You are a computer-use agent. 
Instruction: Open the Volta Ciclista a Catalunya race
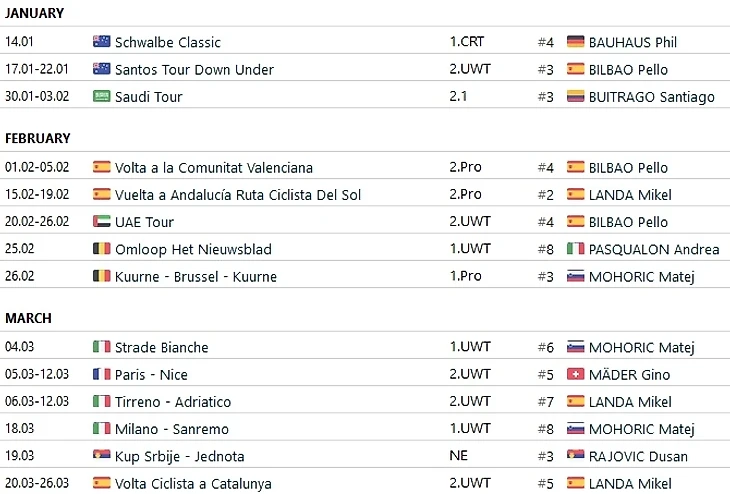click(193, 484)
